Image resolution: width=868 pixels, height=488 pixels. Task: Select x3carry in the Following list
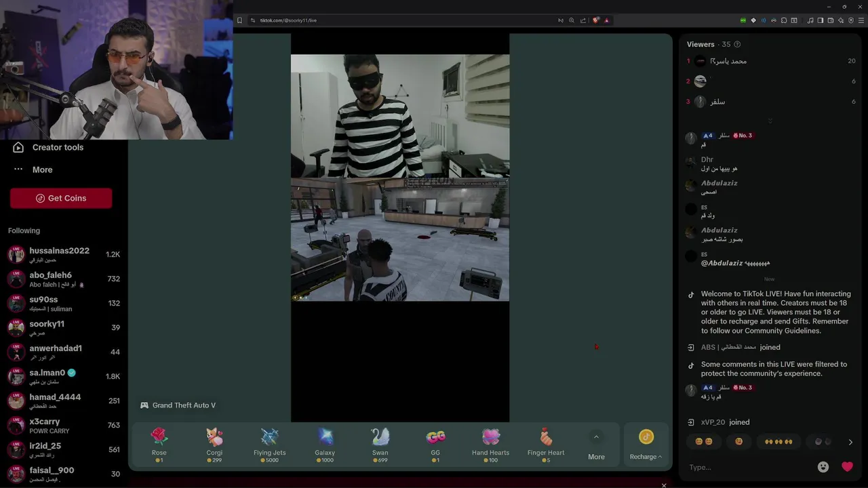(x=64, y=425)
